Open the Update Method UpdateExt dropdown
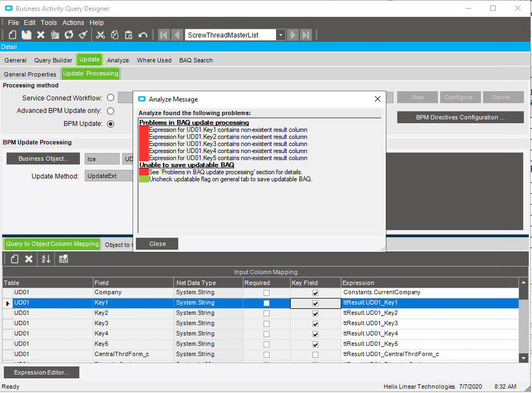This screenshot has width=532, height=393. point(109,176)
